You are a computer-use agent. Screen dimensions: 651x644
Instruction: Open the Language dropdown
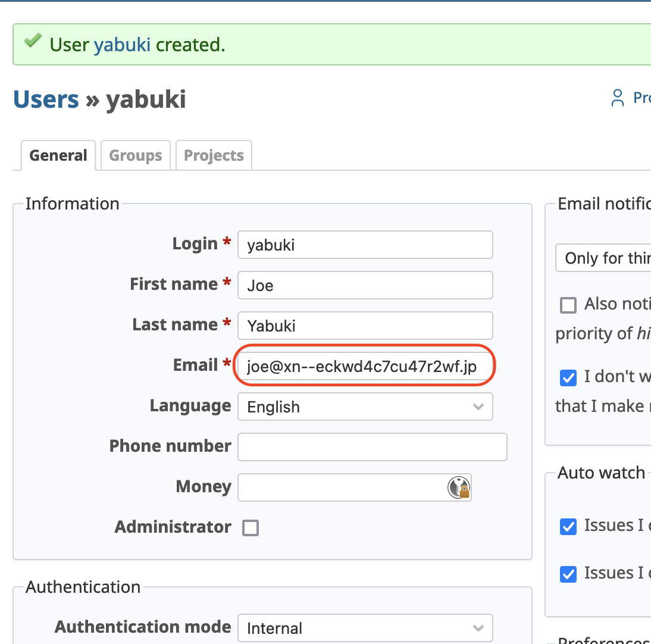pos(365,407)
